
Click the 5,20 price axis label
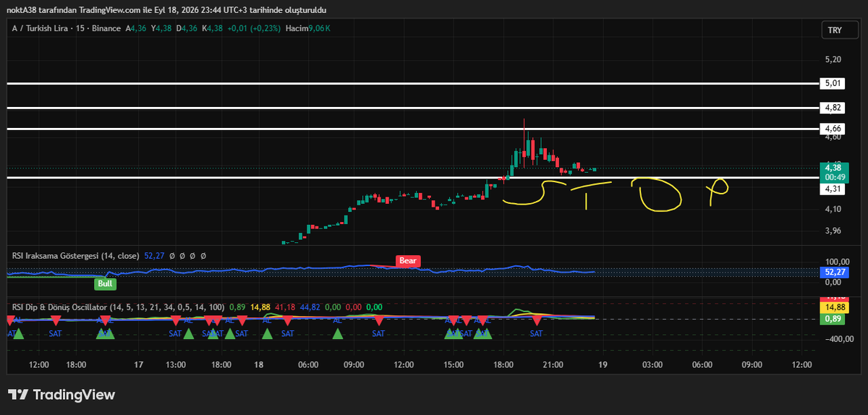[x=833, y=59]
